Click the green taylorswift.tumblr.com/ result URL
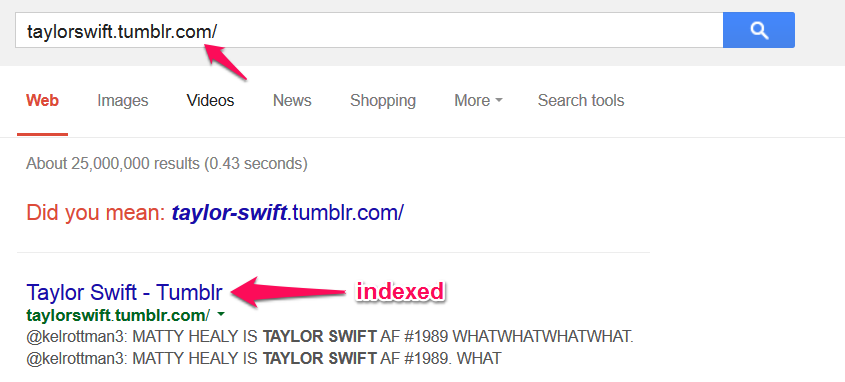The width and height of the screenshot is (845, 382). coord(118,314)
